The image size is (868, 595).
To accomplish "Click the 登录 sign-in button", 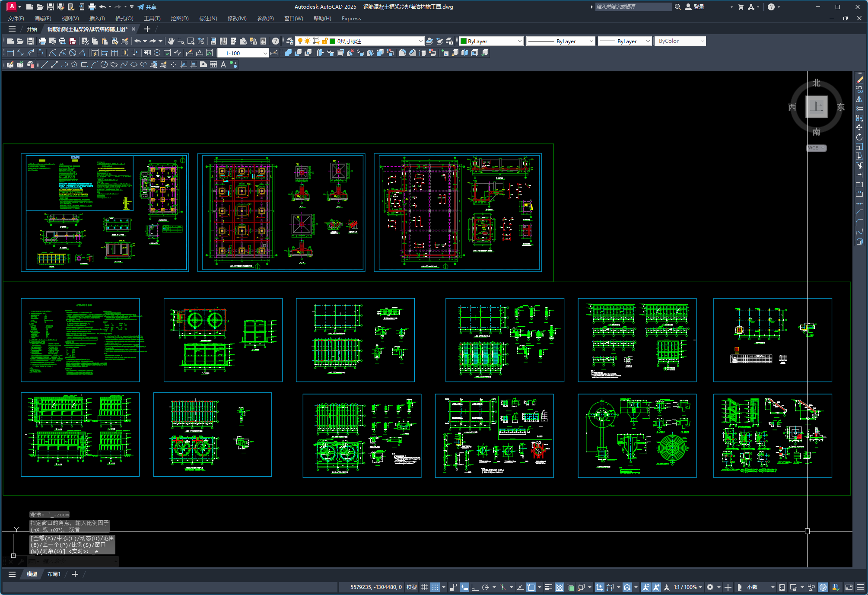I will (x=695, y=7).
